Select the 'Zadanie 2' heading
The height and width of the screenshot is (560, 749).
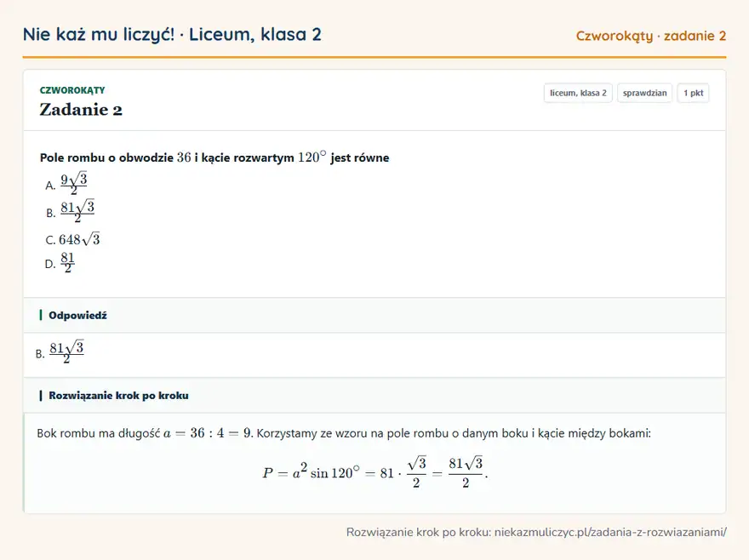(81, 110)
